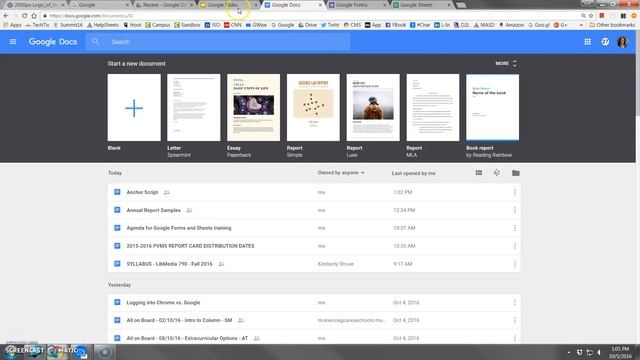The height and width of the screenshot is (360, 640).
Task: Click the doc icon beside Anchor Script
Action: 117,192
